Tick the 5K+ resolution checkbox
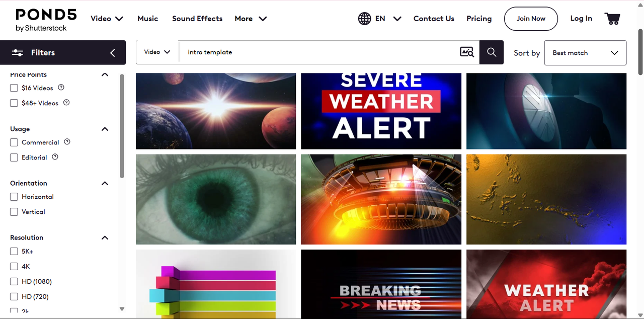Screen dimensions: 644x319 click(14, 251)
